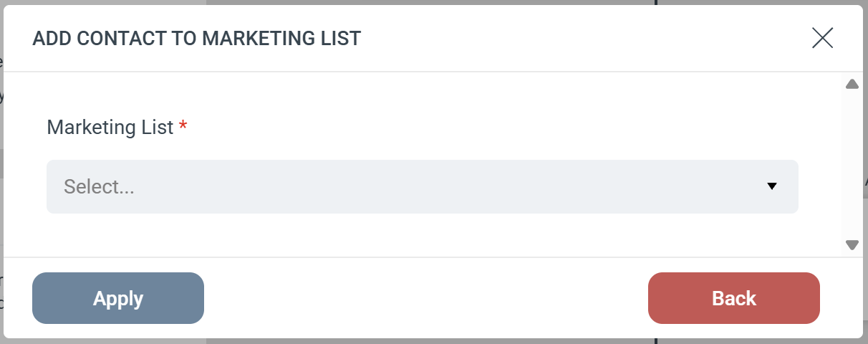Screen dimensions: 868x344
Task: Click the "Select..." placeholder text
Action: click(x=99, y=187)
